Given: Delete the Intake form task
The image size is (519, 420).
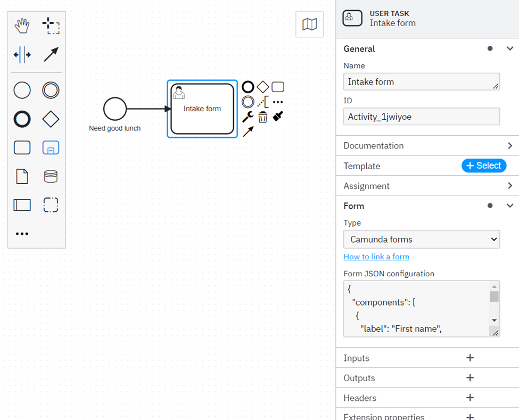Looking at the screenshot, I should pyautogui.click(x=263, y=117).
